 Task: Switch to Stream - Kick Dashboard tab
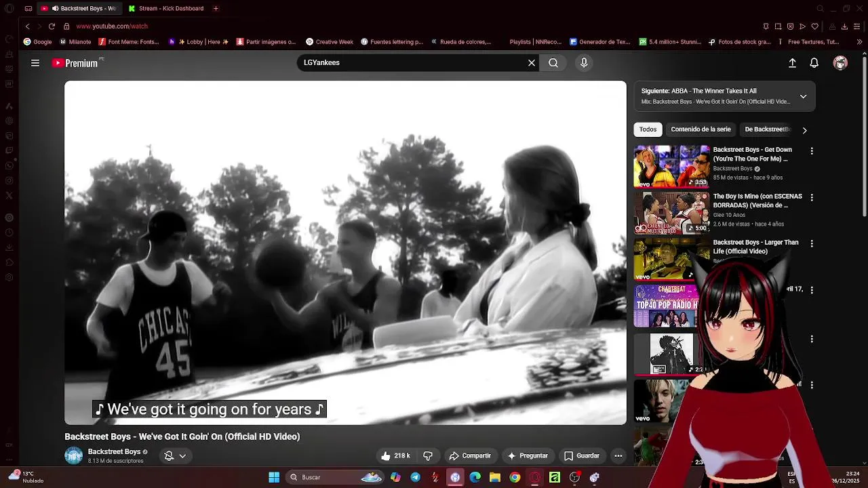click(x=166, y=8)
